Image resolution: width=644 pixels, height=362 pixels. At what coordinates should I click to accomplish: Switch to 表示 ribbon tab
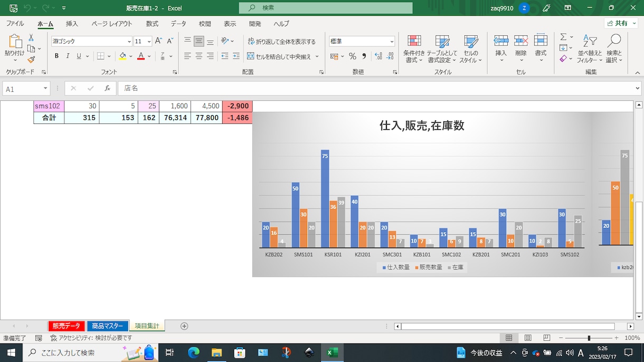point(230,24)
